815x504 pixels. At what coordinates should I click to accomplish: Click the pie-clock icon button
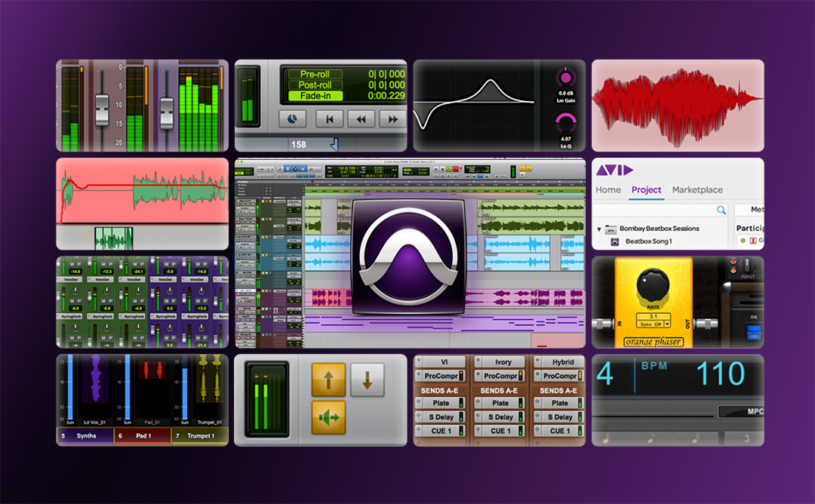(293, 118)
